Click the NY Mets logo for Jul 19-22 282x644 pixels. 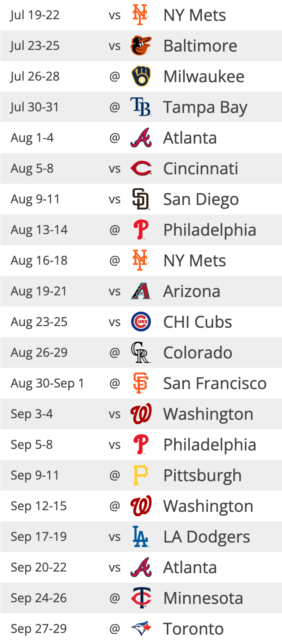click(141, 15)
